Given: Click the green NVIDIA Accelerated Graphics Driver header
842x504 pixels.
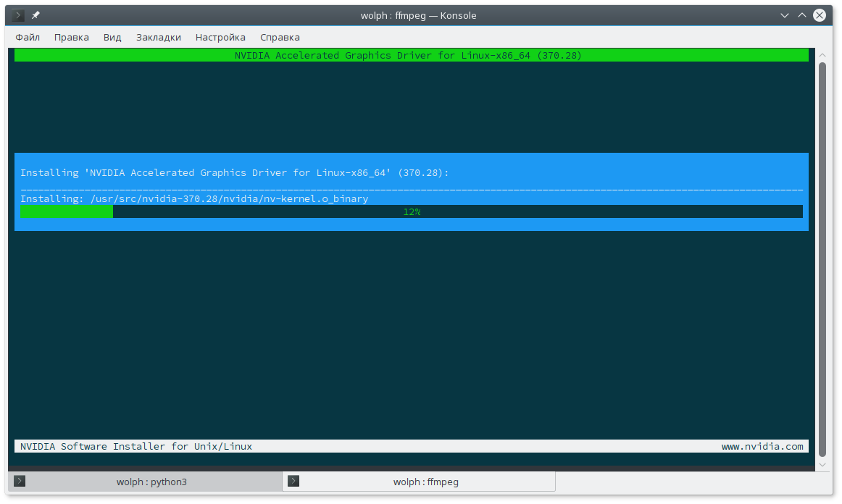Looking at the screenshot, I should pyautogui.click(x=412, y=55).
